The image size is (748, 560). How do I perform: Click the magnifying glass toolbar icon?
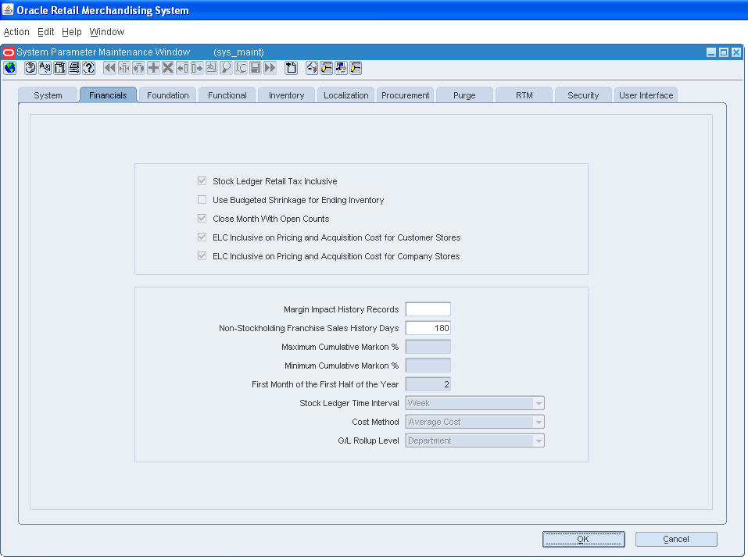226,68
